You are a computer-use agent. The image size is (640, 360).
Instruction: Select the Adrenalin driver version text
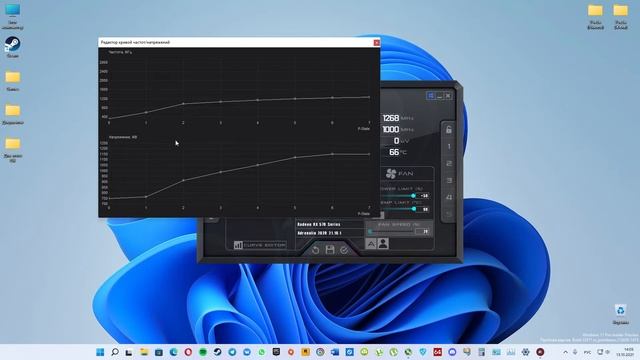coord(319,233)
